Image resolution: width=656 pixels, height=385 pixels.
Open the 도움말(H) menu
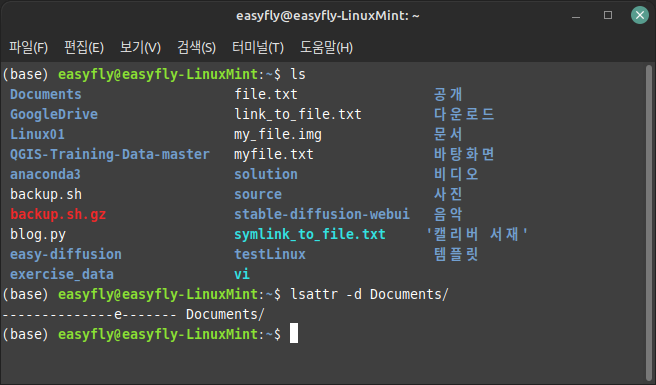(x=326, y=47)
